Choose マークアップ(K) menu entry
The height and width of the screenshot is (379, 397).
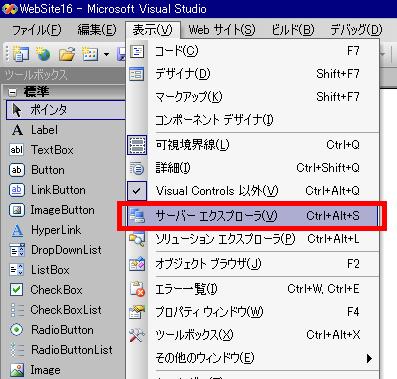(253, 97)
